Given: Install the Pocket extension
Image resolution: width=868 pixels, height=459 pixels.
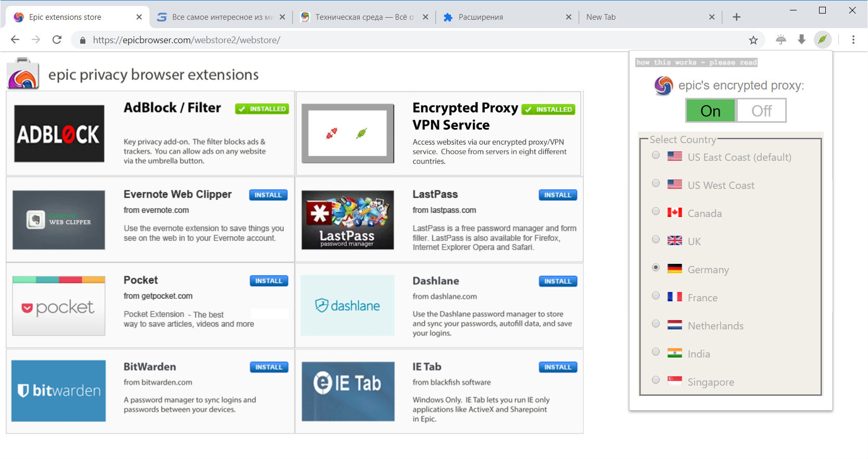Looking at the screenshot, I should (x=269, y=281).
